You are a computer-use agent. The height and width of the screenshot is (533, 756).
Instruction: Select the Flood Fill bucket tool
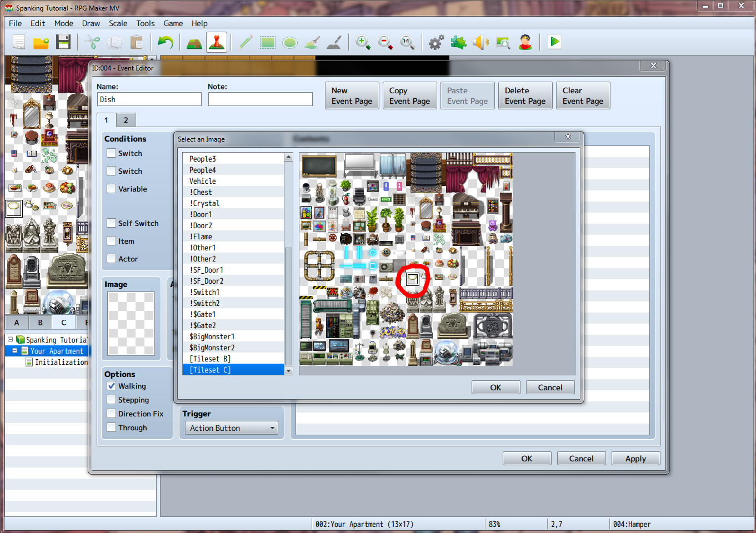click(312, 42)
